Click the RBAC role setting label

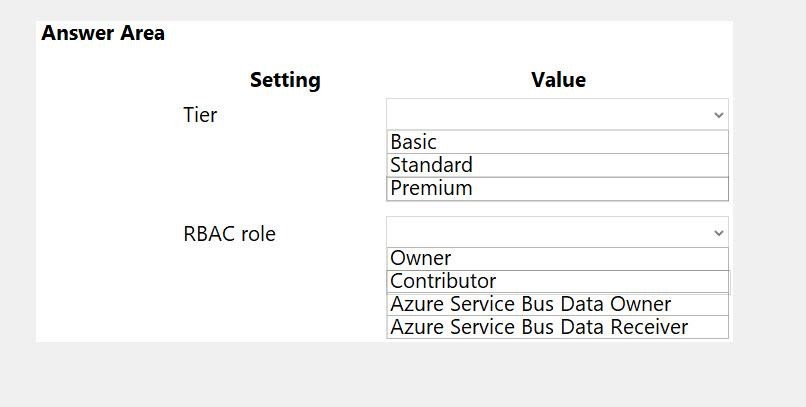click(229, 234)
